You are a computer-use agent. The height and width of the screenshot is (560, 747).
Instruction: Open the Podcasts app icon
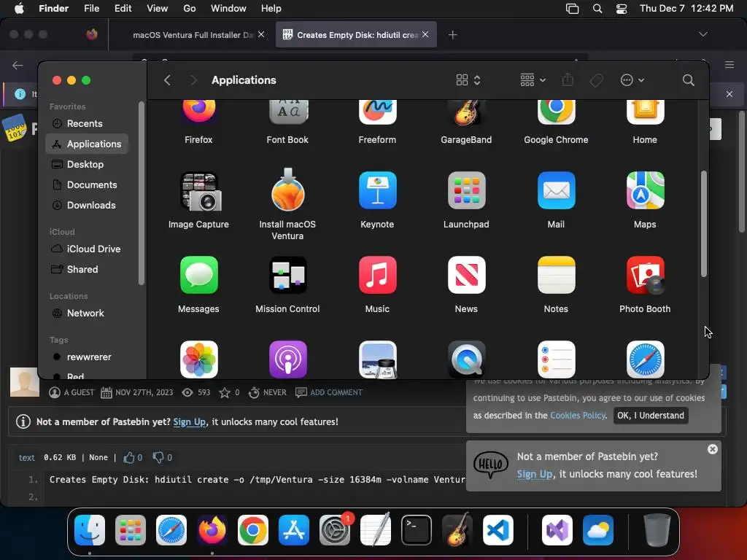287,359
